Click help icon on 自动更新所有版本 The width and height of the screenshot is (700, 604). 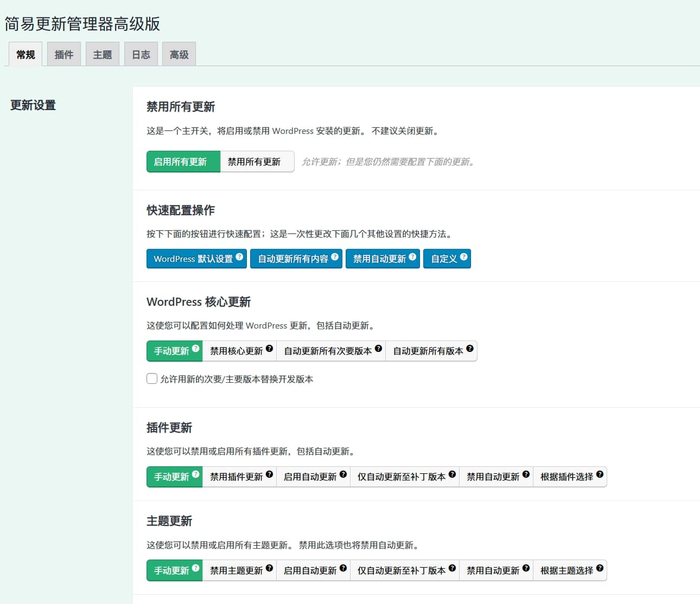(x=470, y=349)
